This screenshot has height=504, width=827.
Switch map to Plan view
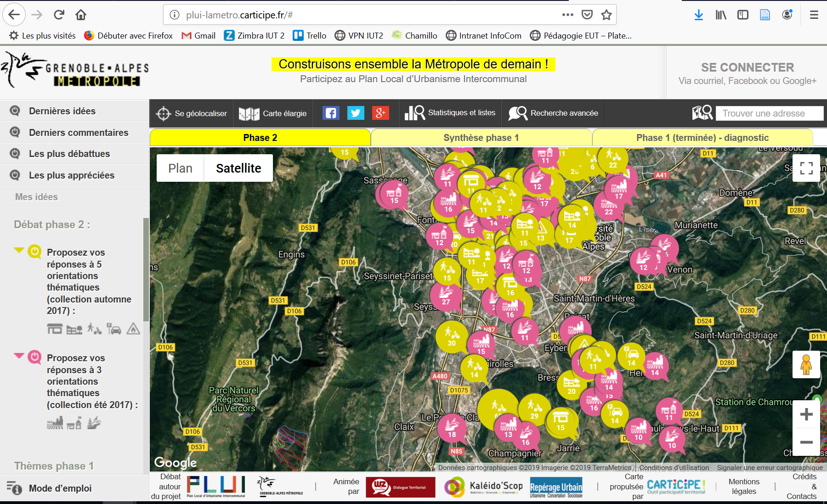(180, 168)
